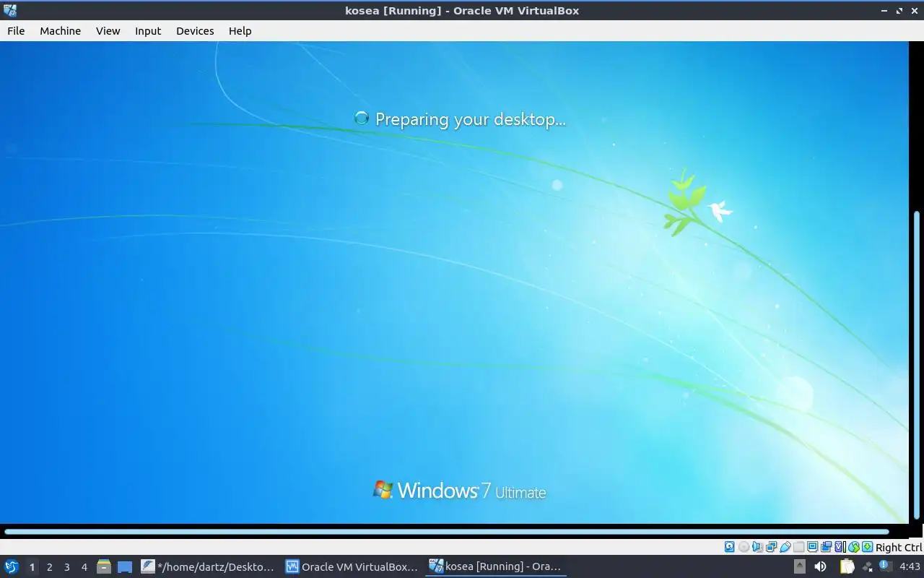This screenshot has height=578, width=924.
Task: Select the kosea [Running] taskbar entry
Action: tap(496, 566)
